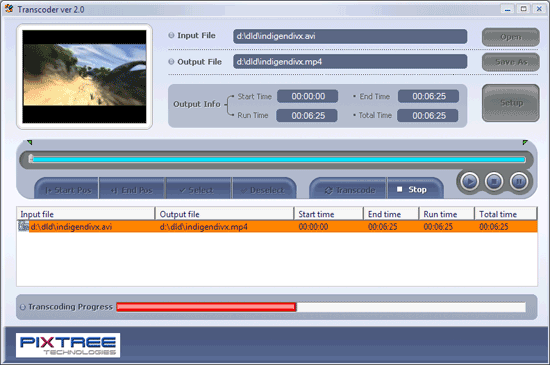The height and width of the screenshot is (365, 550).
Task: Click the Output File path field
Action: (x=350, y=62)
